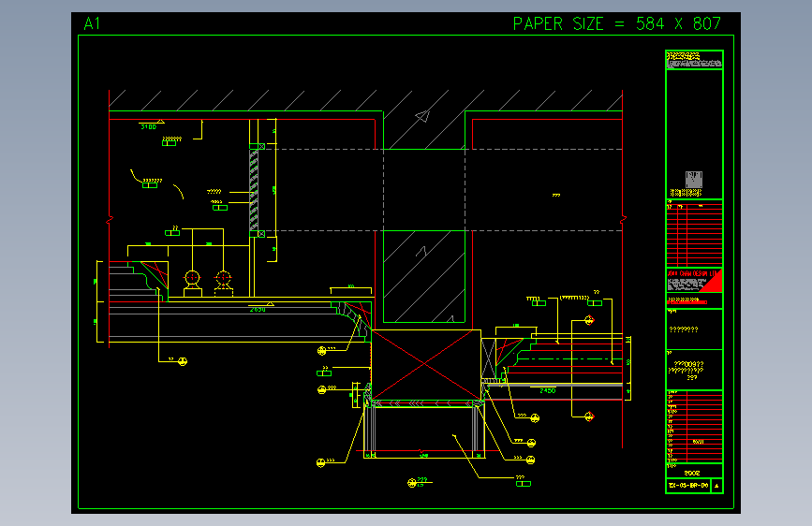Click the 2650 level dimension
Screen dimensions: 812x526
click(x=258, y=310)
